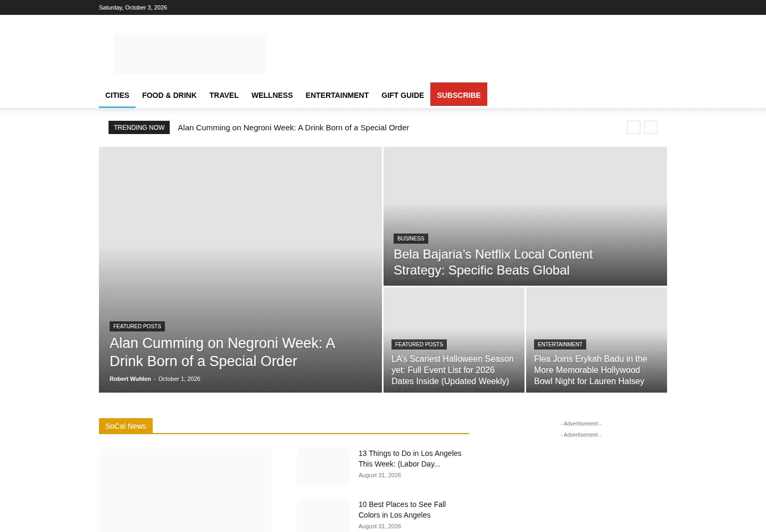Screen dimensions: 766x532
Task: Click the Trending Now label
Action: [139, 127]
